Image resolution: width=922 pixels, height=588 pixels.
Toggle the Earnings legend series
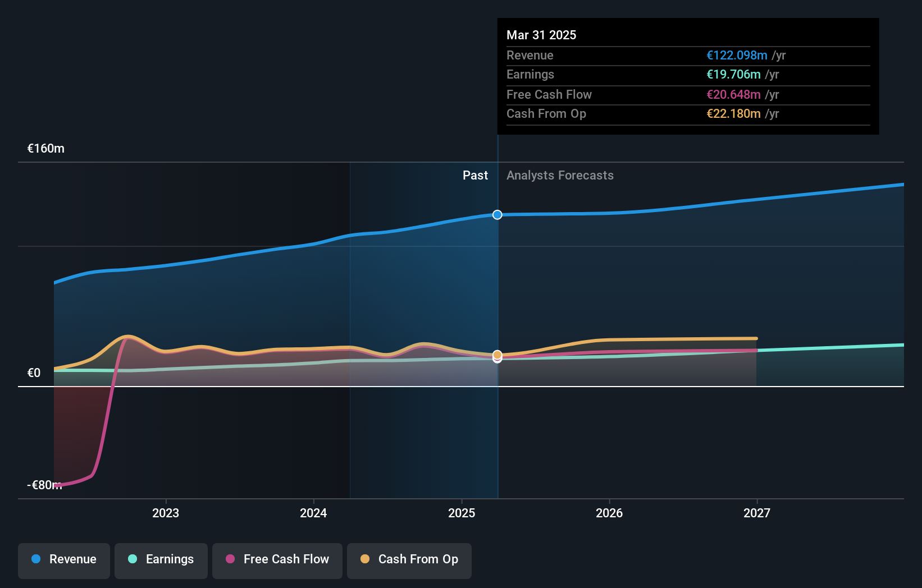[161, 561]
